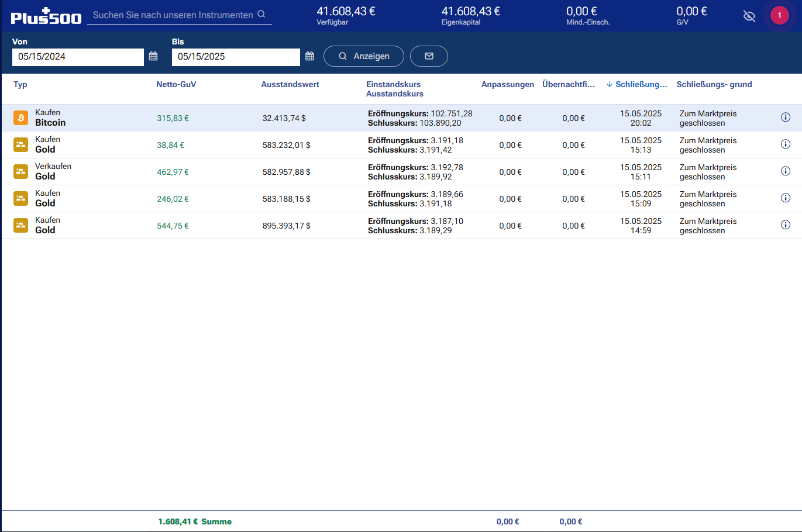Toggle hide balance eye icon
The image size is (802, 532).
tap(749, 16)
